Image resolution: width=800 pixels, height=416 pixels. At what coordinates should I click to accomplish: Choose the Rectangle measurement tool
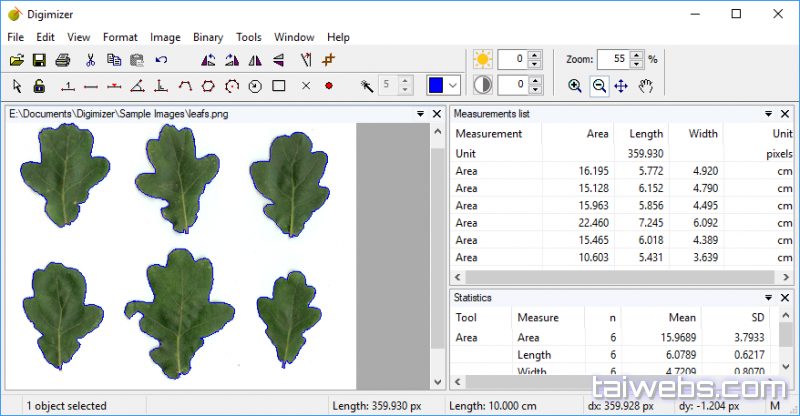click(279, 86)
